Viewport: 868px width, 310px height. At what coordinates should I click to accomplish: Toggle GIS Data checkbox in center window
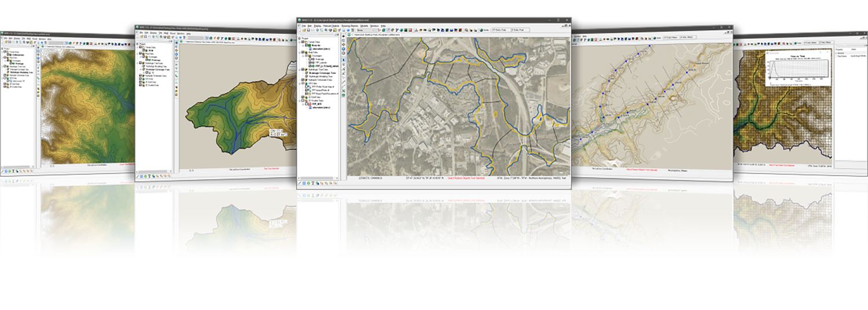(303, 83)
